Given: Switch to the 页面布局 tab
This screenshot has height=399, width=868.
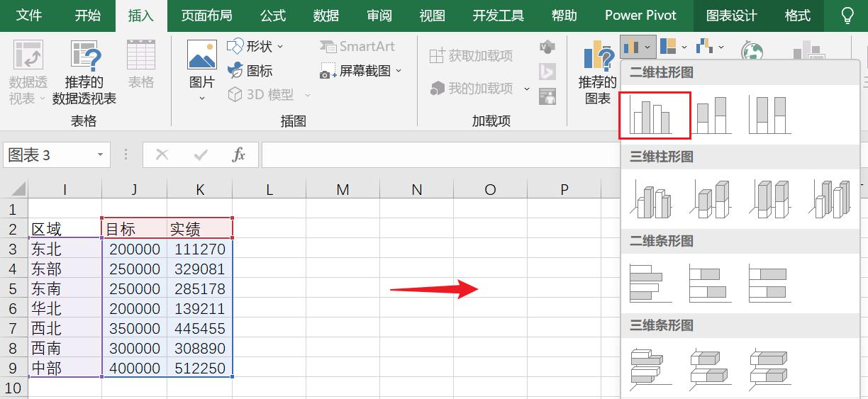Looking at the screenshot, I should tap(206, 16).
